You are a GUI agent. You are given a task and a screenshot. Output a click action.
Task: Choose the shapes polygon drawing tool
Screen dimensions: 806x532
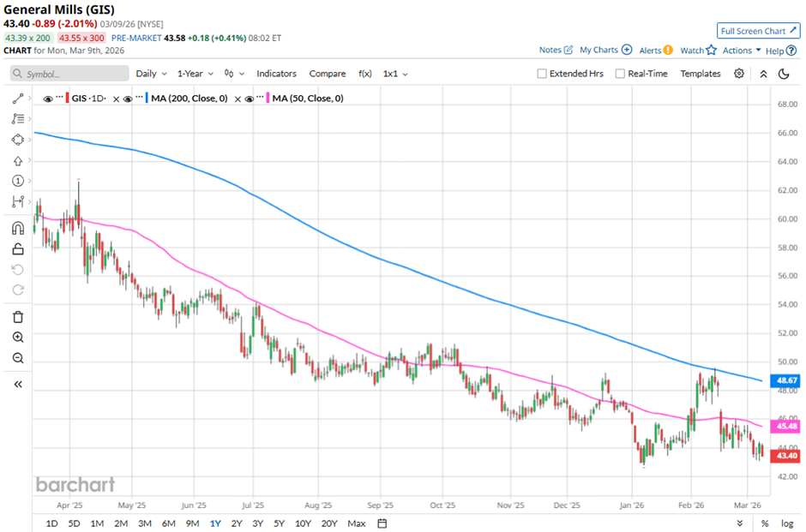(x=18, y=140)
